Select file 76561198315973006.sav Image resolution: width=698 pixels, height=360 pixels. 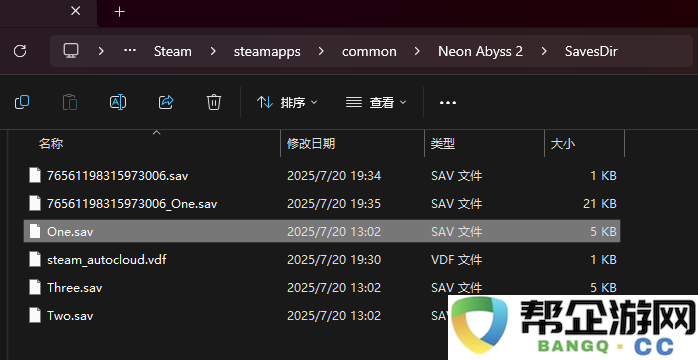pos(118,176)
